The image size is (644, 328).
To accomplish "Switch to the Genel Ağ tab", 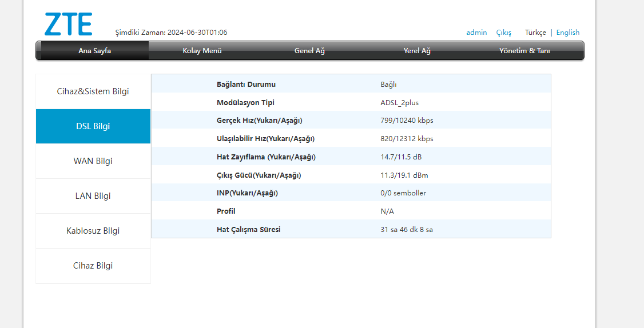I will click(309, 50).
